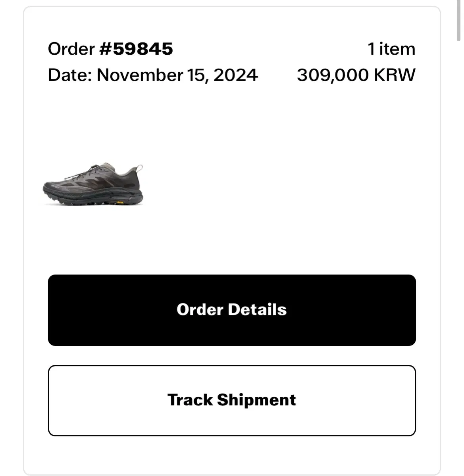Open the gray sneaker product thumbnail
Screen dimensions: 464x476
click(x=93, y=185)
